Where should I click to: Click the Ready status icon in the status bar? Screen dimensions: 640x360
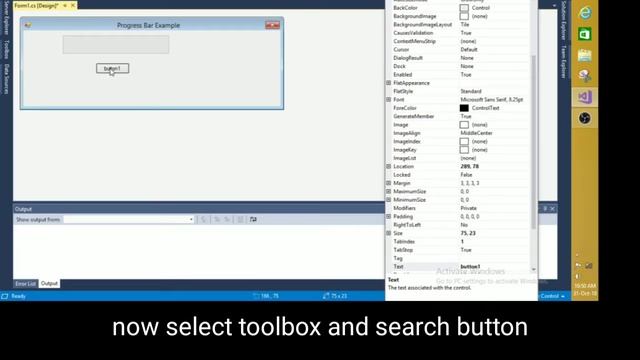[x=5, y=296]
